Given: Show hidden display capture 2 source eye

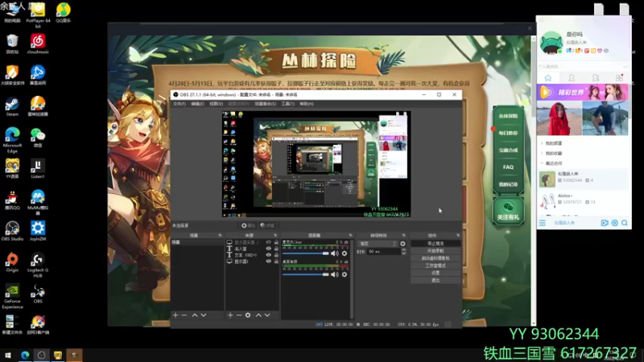Looking at the screenshot, I should coord(269,243).
